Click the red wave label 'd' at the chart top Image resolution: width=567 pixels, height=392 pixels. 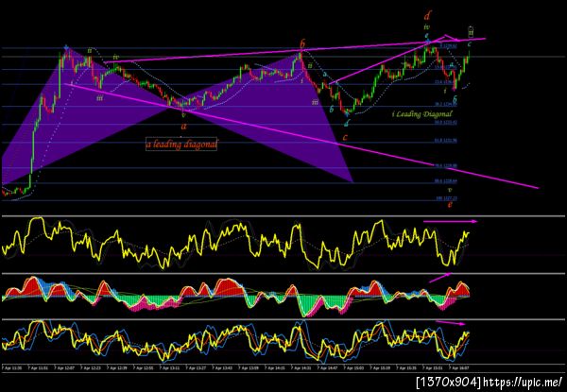tap(427, 15)
